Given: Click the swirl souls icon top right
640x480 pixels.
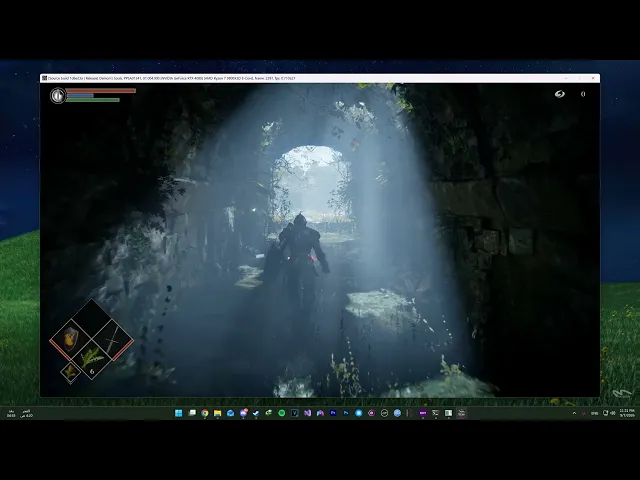Looking at the screenshot, I should point(560,94).
